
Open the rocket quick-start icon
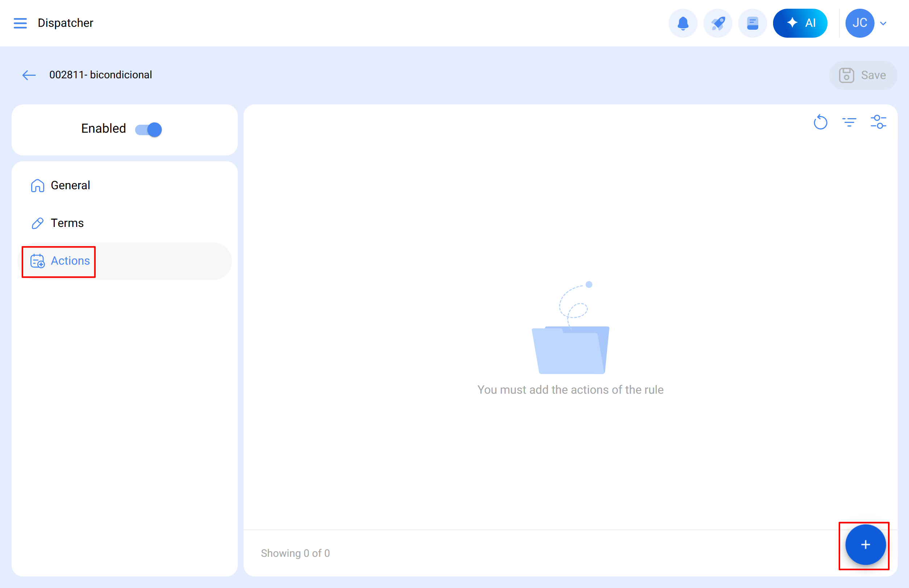pyautogui.click(x=717, y=23)
